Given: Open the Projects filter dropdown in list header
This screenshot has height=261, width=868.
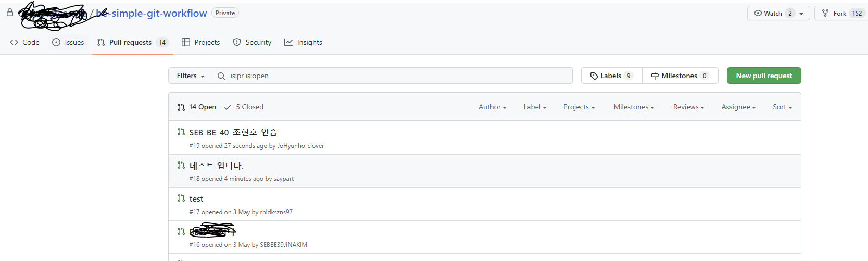Looking at the screenshot, I should pos(579,107).
